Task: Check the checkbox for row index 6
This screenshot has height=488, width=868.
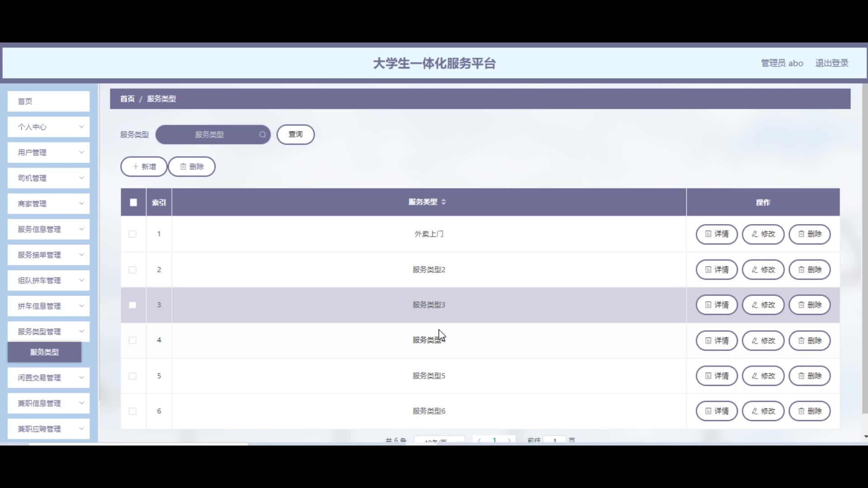Action: (132, 411)
